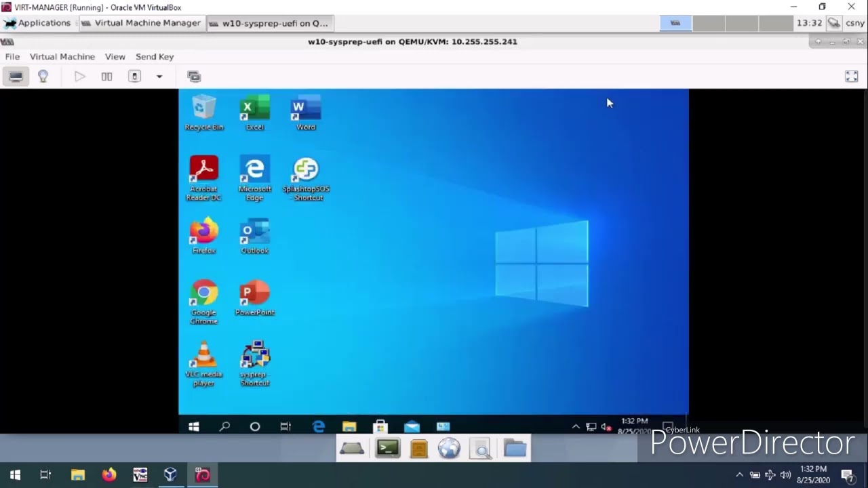
Task: Select the Firefox desktop shortcut
Action: 204,236
